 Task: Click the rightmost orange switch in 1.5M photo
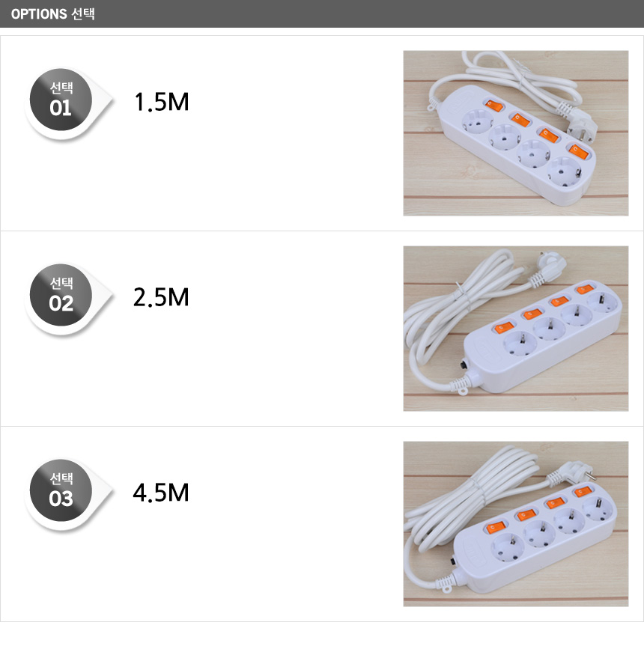(576, 150)
